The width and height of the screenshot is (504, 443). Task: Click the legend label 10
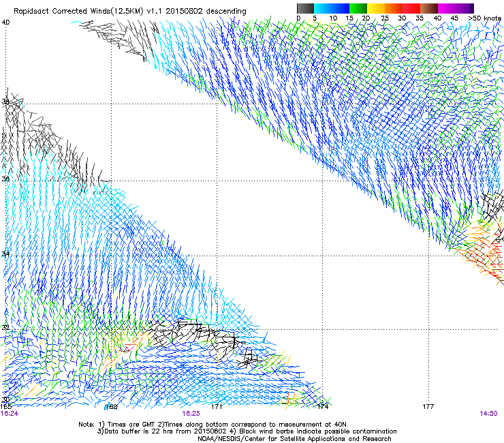pos(333,18)
